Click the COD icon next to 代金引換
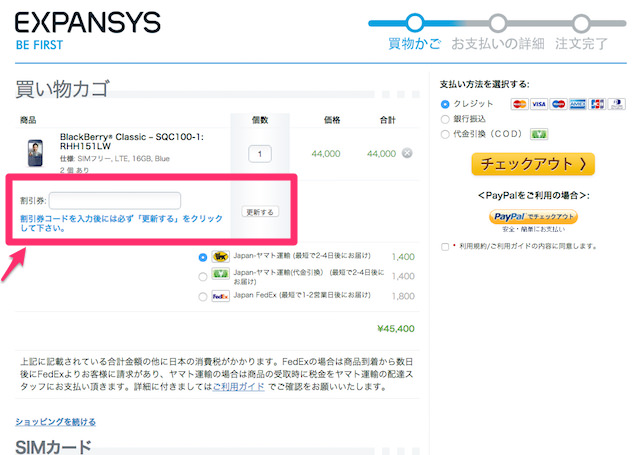Viewport: 640px width, 455px height. coord(539,134)
